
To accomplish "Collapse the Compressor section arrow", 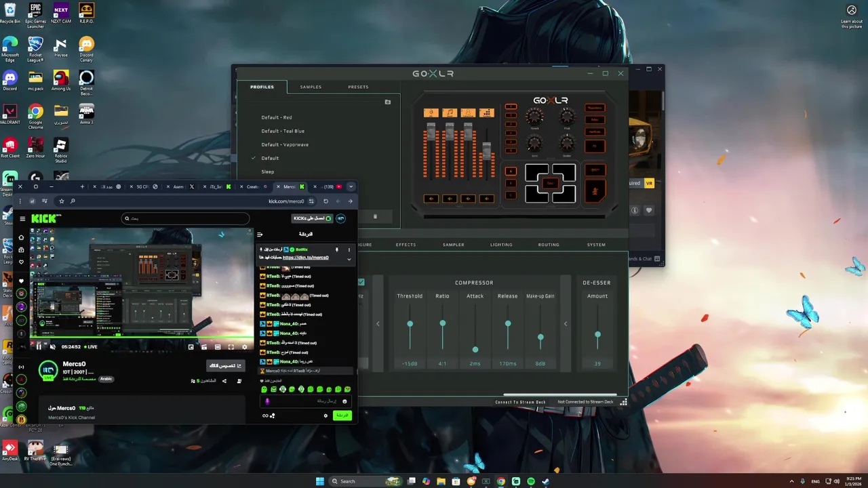I will pyautogui.click(x=378, y=324).
